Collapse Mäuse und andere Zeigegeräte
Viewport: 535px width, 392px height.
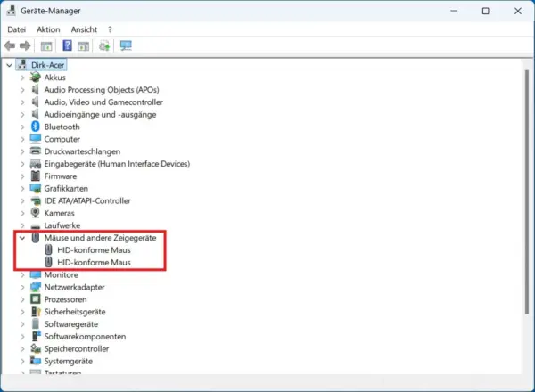[x=22, y=238]
